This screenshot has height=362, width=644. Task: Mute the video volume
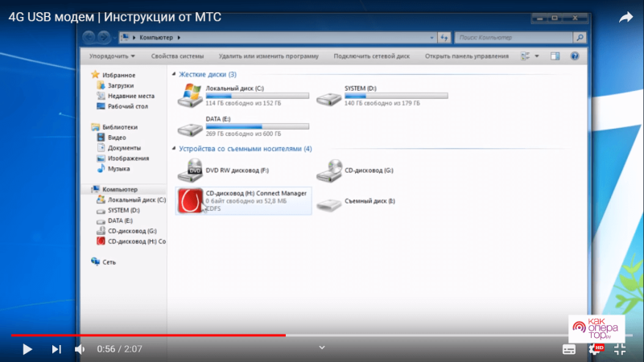point(80,349)
